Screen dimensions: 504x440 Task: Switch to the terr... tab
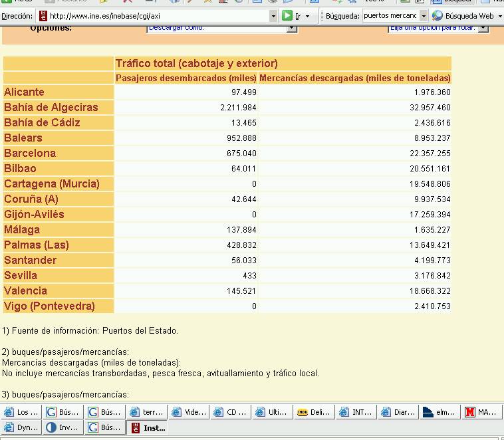click(147, 412)
